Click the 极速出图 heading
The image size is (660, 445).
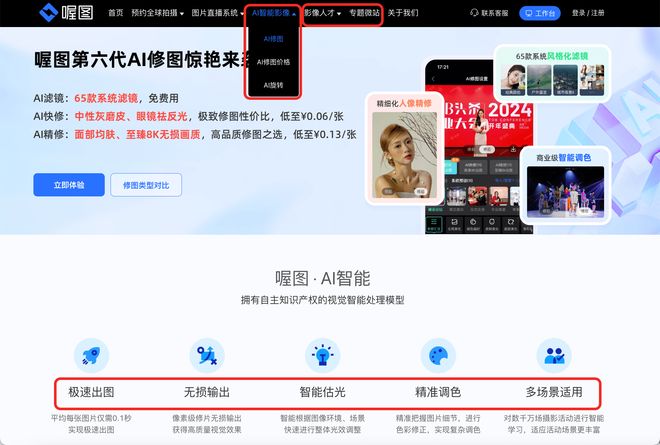tap(91, 392)
